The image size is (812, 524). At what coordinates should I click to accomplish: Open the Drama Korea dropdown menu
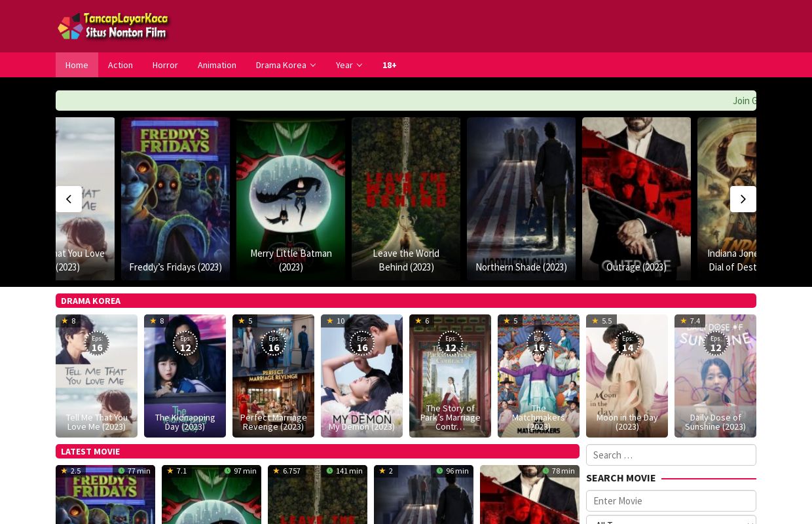(286, 65)
